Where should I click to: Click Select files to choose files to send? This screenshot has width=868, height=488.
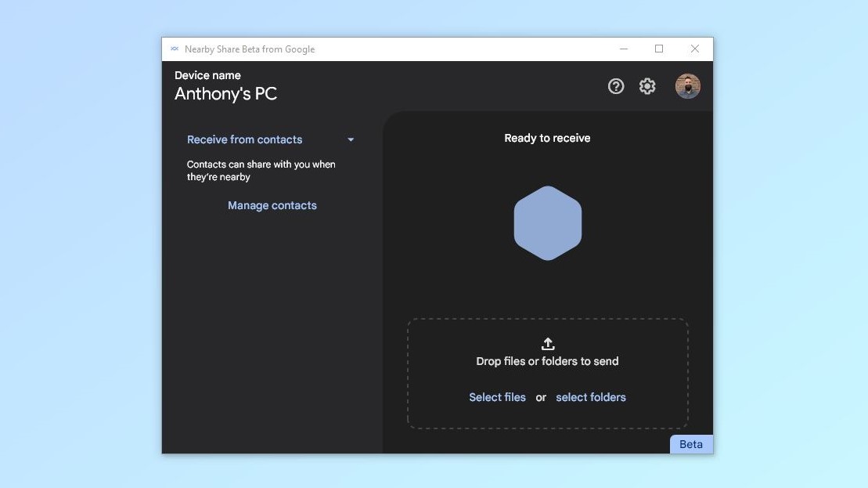(497, 397)
